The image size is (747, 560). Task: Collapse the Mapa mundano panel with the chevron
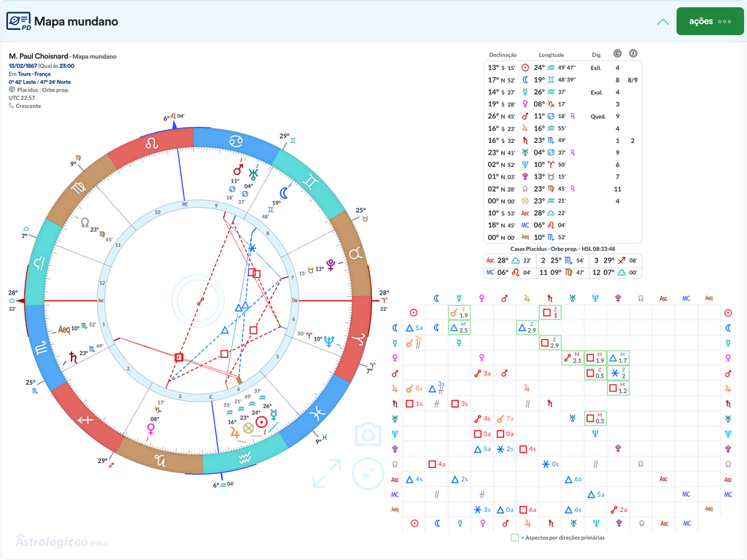(x=662, y=22)
